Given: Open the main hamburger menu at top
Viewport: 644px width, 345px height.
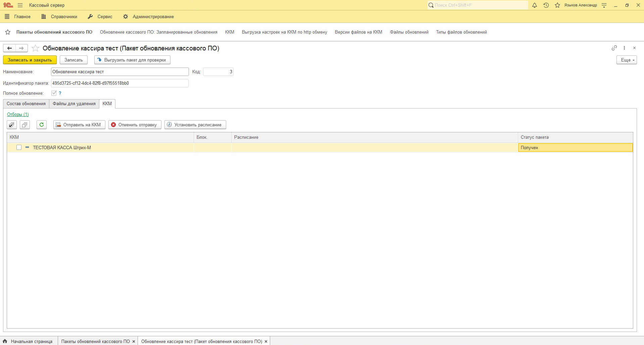Looking at the screenshot, I should (x=20, y=5).
